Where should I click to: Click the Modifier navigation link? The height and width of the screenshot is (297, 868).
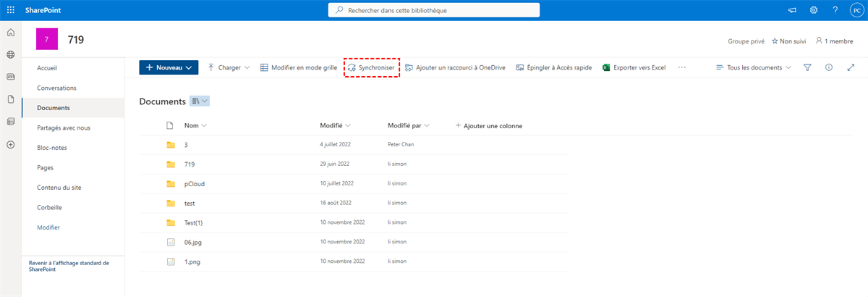[x=48, y=227]
